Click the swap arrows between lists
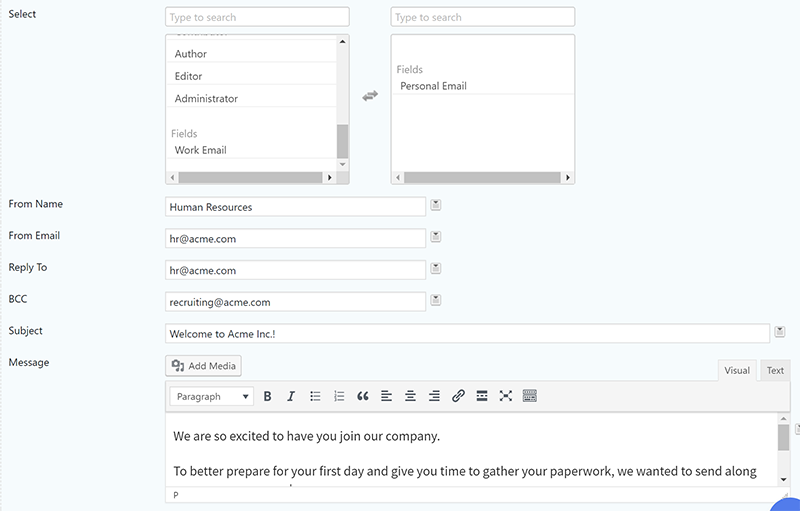The height and width of the screenshot is (511, 800). point(370,95)
